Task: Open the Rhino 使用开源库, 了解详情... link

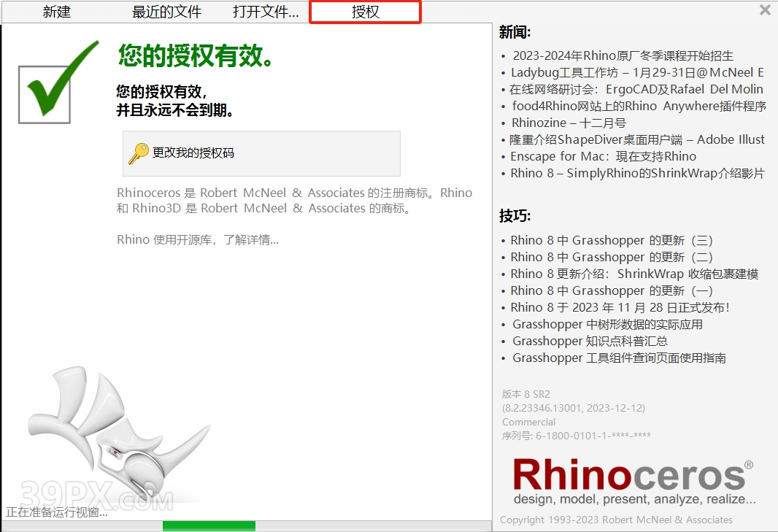Action: click(198, 239)
